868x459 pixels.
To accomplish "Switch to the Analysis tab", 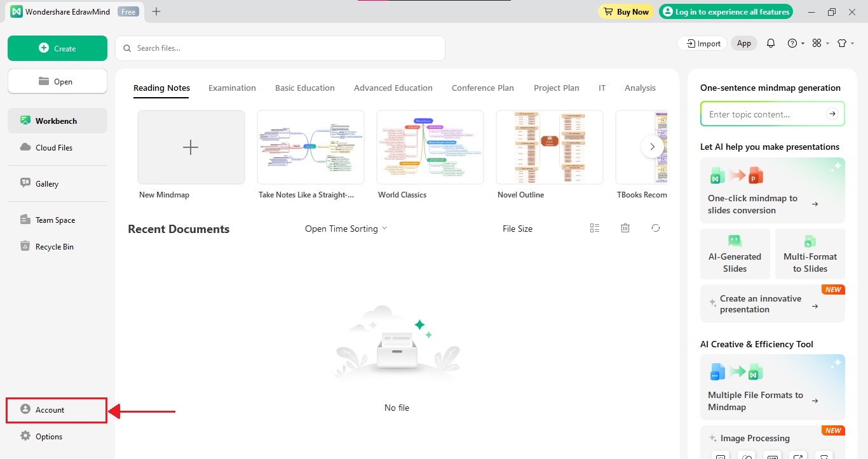I will pos(640,88).
